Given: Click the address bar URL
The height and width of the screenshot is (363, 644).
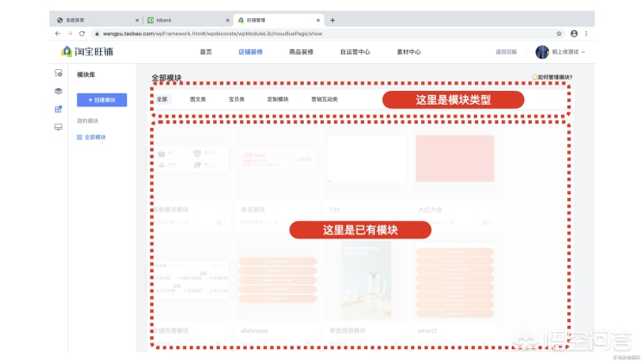Looking at the screenshot, I should coord(212,34).
